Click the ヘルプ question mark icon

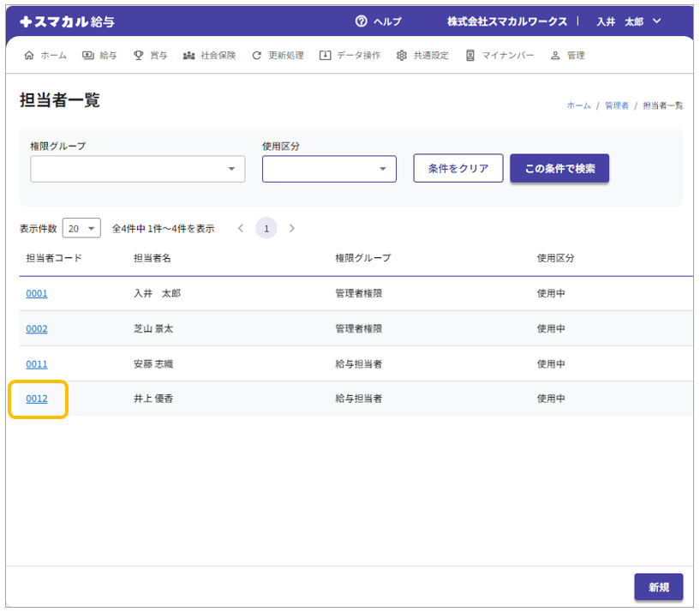click(361, 21)
